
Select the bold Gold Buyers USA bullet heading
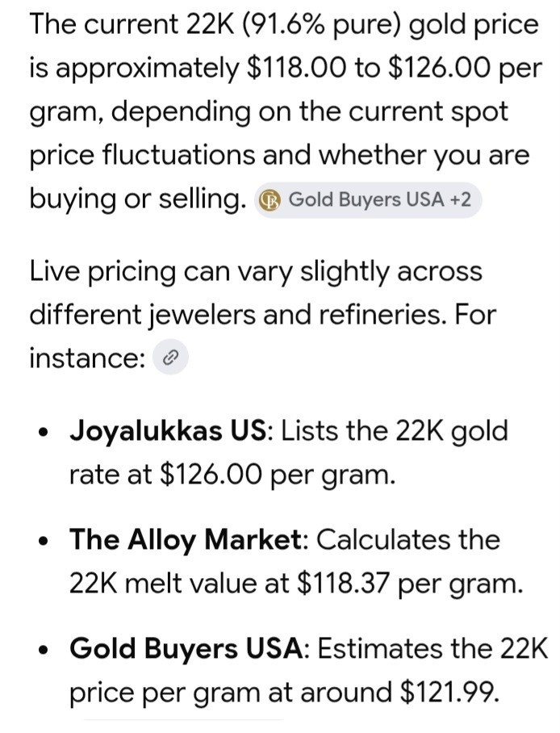186,649
